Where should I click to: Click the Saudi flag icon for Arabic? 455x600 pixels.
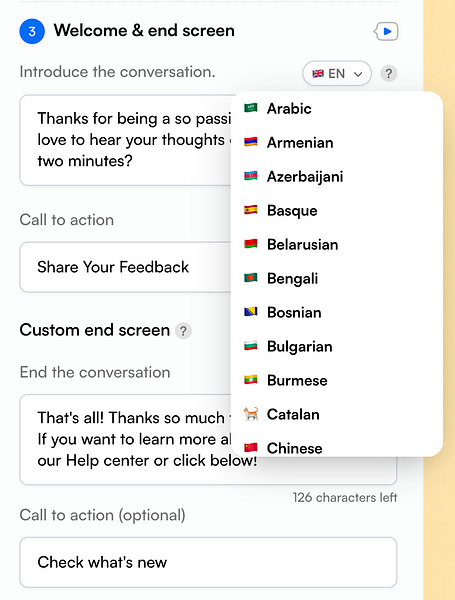pyautogui.click(x=251, y=108)
